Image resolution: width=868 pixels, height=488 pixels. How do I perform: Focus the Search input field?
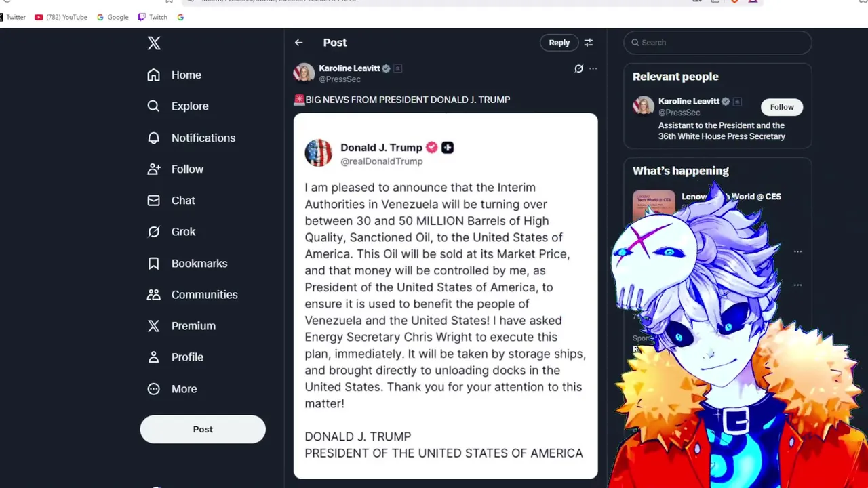click(x=717, y=43)
